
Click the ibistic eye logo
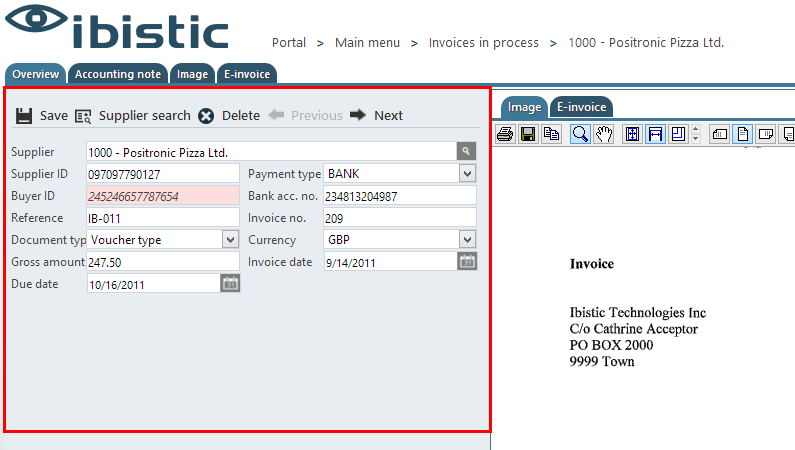pos(36,19)
